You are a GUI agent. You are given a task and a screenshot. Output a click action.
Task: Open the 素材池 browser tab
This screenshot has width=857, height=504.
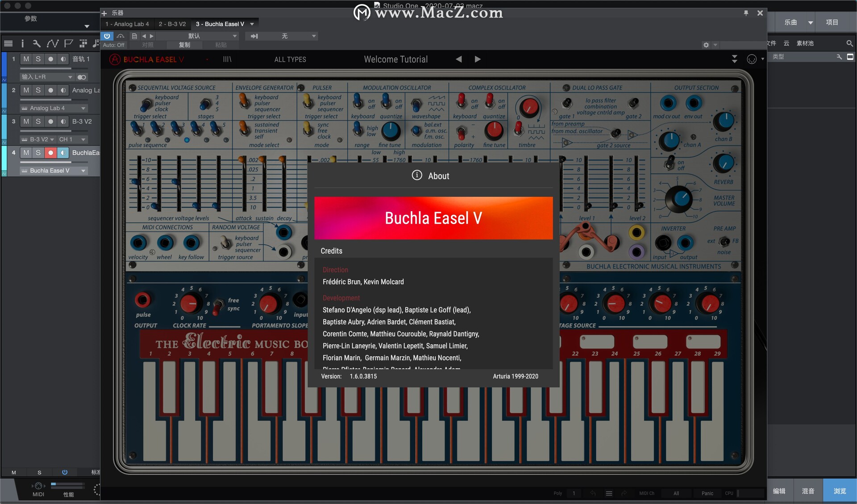tap(805, 43)
